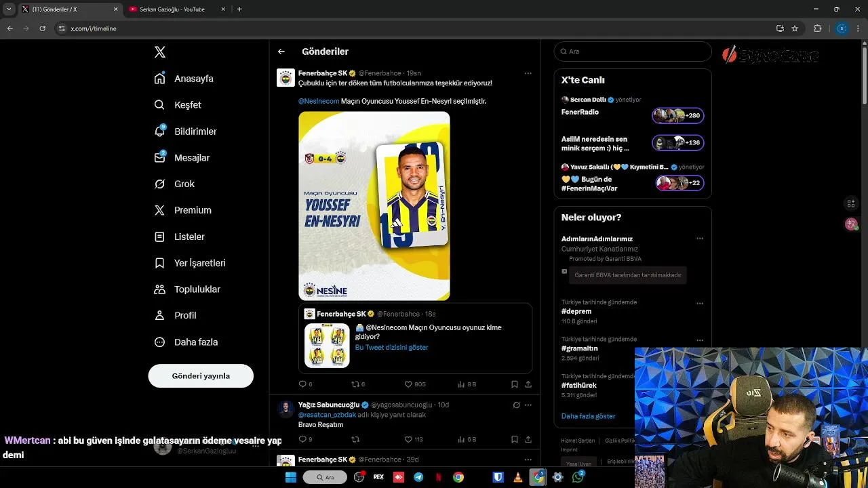The width and height of the screenshot is (868, 488).
Task: Open Chrome extensions puzzle icon
Action: [x=817, y=28]
